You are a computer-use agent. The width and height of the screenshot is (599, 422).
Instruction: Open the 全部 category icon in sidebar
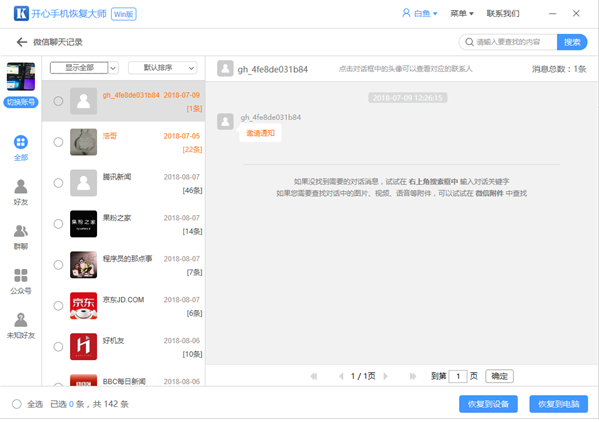[21, 142]
